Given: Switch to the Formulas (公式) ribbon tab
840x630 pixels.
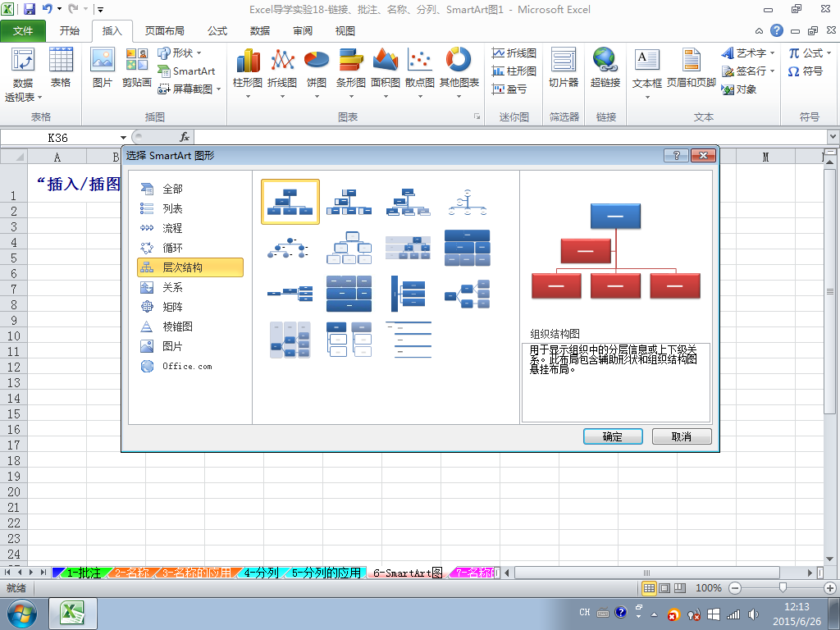Looking at the screenshot, I should pyautogui.click(x=217, y=31).
